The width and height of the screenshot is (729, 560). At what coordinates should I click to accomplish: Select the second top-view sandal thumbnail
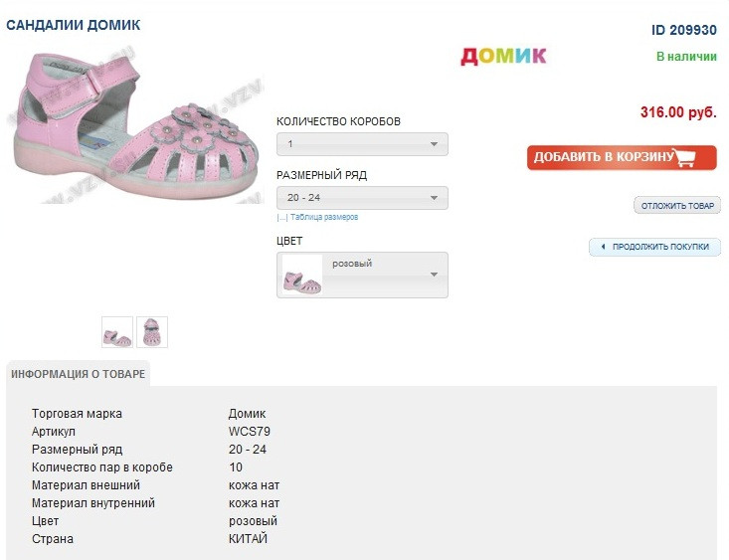click(152, 332)
